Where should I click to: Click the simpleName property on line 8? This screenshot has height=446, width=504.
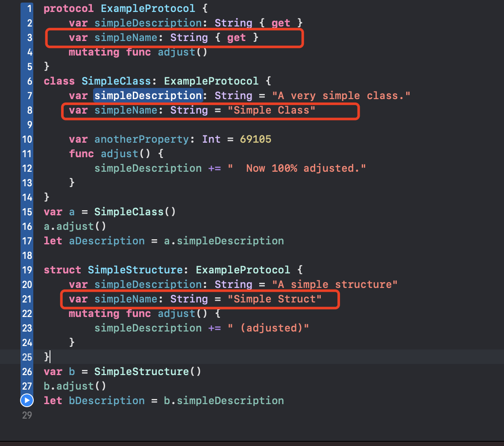126,110
